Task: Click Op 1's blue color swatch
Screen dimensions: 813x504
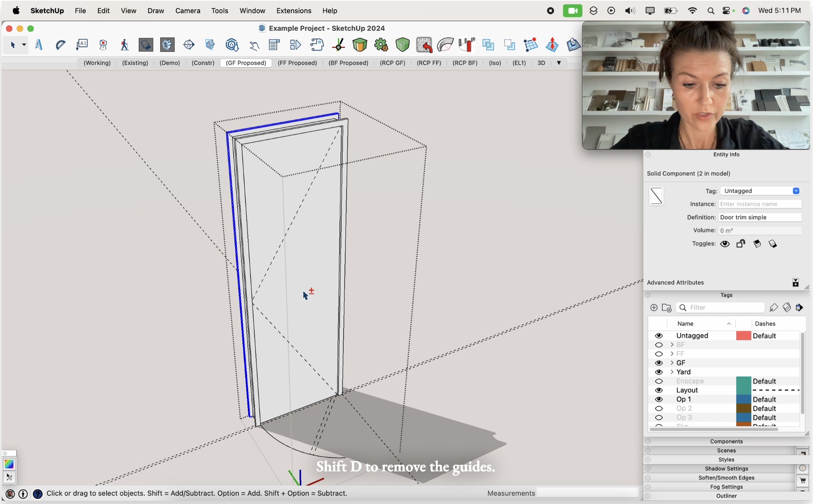Action: [x=743, y=399]
